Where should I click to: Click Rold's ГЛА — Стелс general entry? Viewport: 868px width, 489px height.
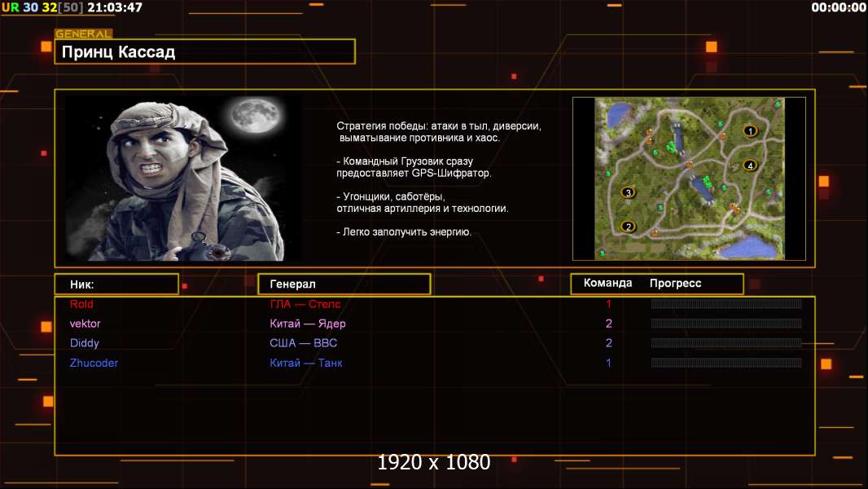tap(305, 304)
